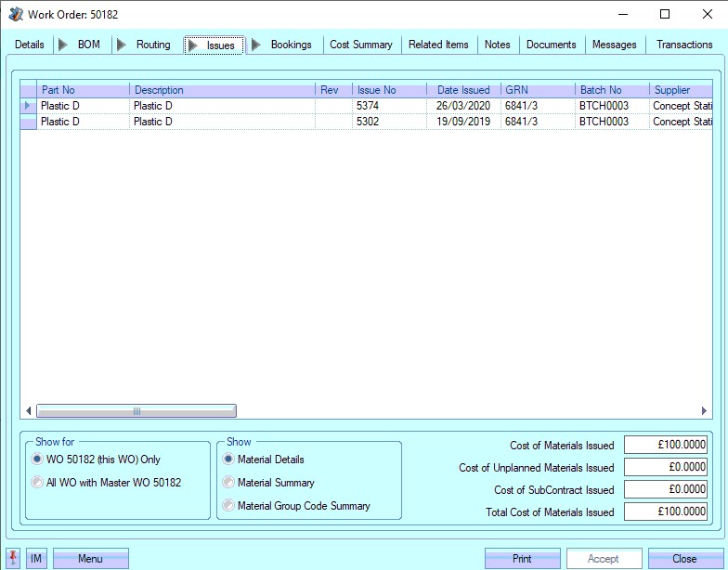Select All WO with Master WO 50182
The height and width of the screenshot is (570, 728).
(38, 483)
